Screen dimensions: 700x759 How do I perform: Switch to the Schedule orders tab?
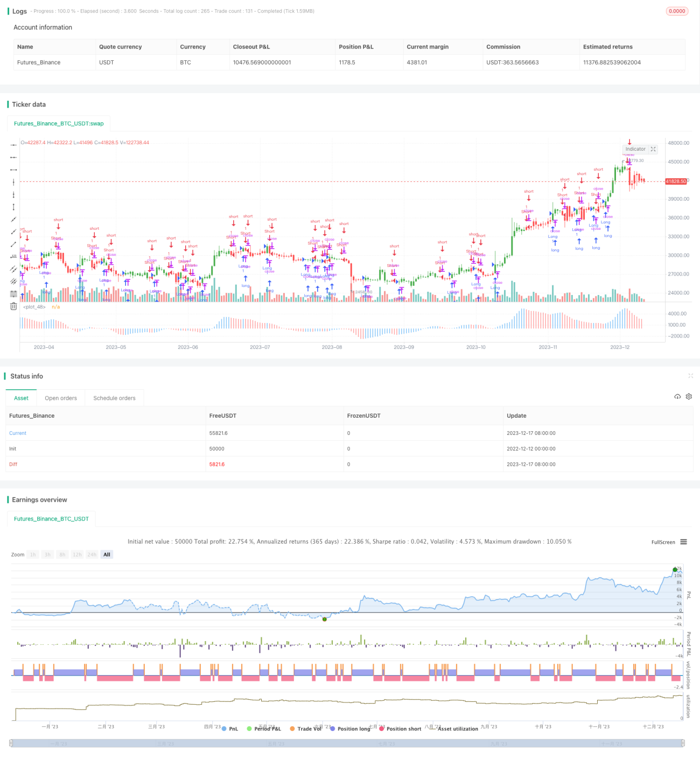point(114,398)
